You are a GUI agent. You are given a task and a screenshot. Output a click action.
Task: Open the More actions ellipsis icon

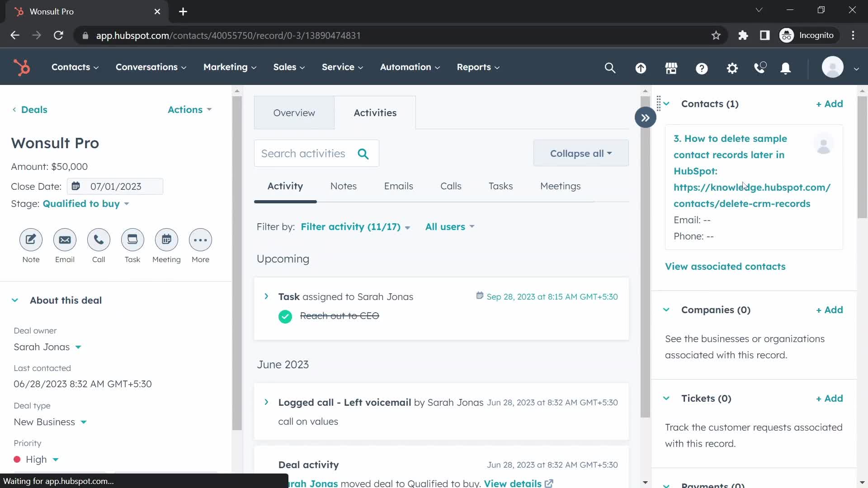point(200,240)
